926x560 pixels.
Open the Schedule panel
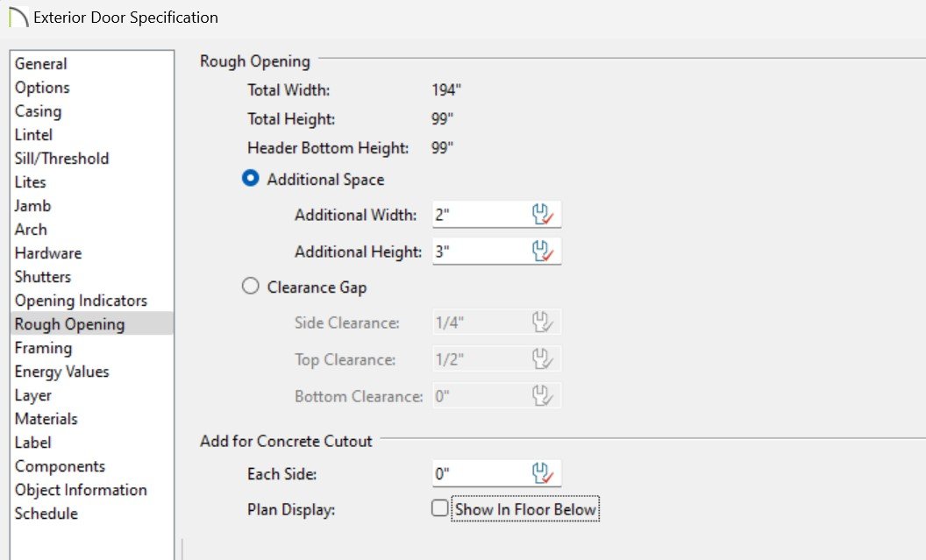[46, 514]
